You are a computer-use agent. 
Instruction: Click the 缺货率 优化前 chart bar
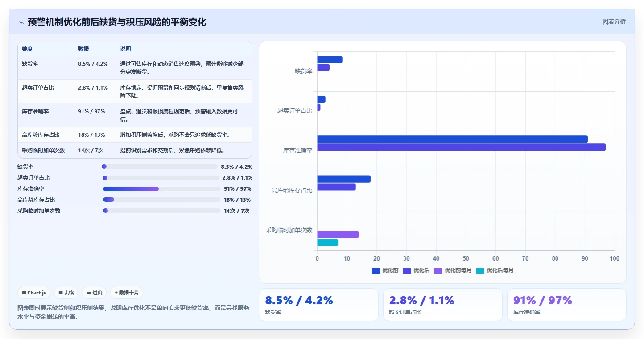[x=330, y=60]
